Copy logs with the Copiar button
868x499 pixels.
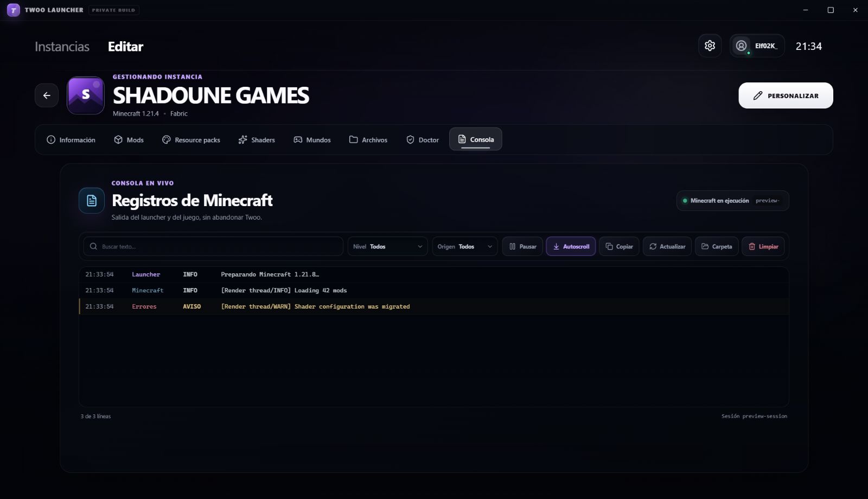coord(619,246)
